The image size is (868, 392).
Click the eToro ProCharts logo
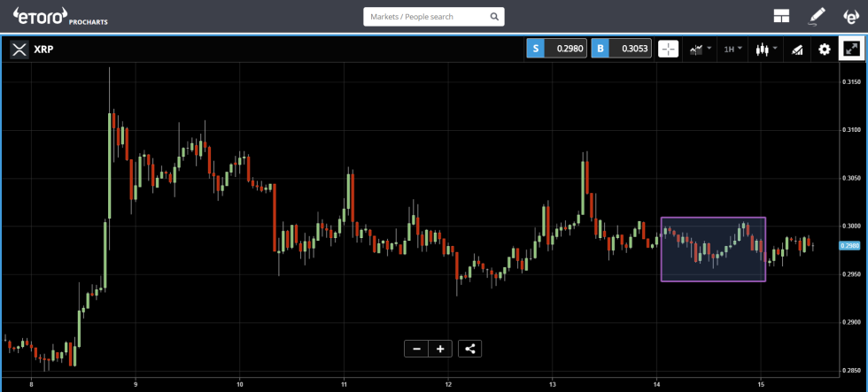[x=59, y=16]
